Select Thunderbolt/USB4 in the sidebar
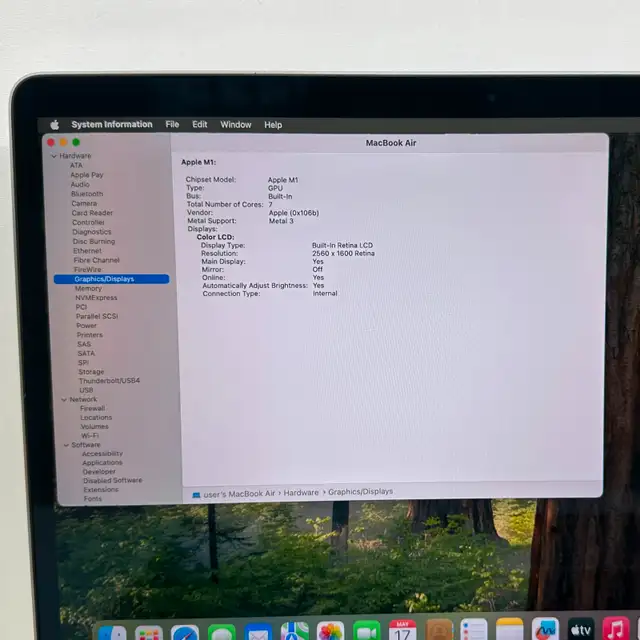Screen dimensions: 640x640 pos(109,381)
